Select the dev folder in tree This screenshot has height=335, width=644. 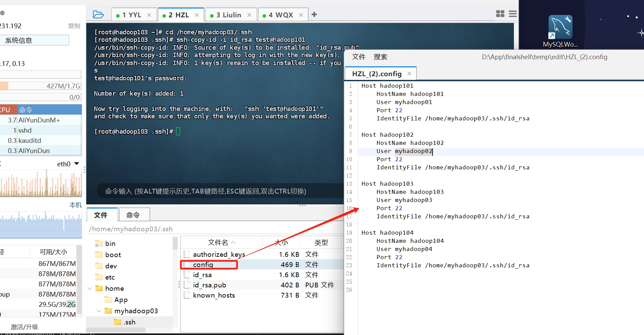click(111, 266)
